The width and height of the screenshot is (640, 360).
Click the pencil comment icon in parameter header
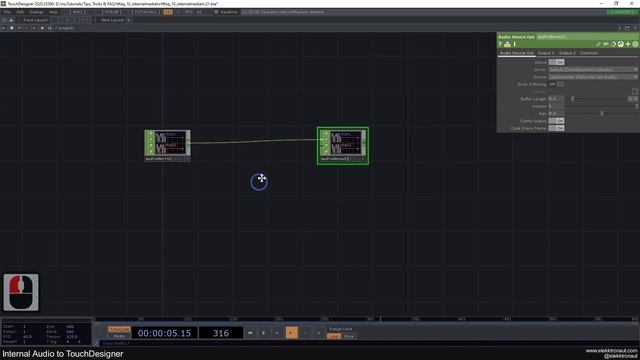[598, 44]
